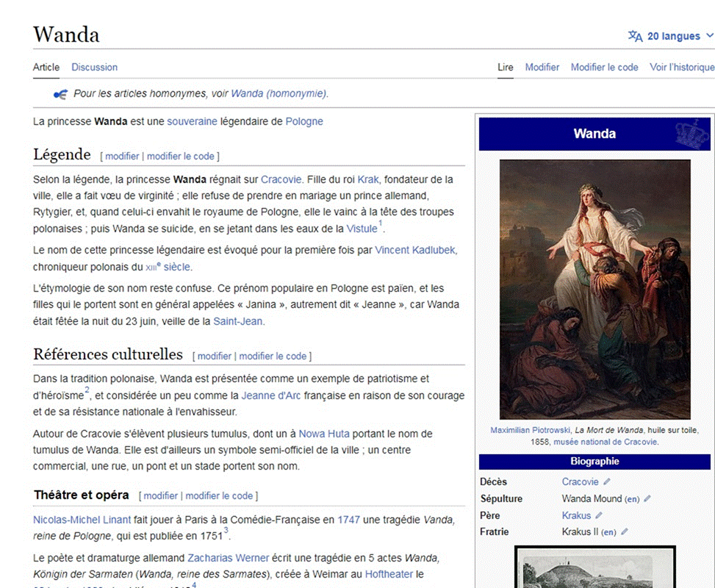This screenshot has height=588, width=715.
Task: Click the crown icon in infobox header
Action: [x=692, y=134]
